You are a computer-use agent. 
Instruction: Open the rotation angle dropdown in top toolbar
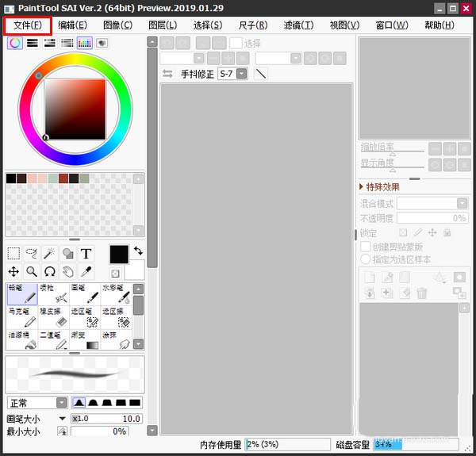click(x=296, y=58)
